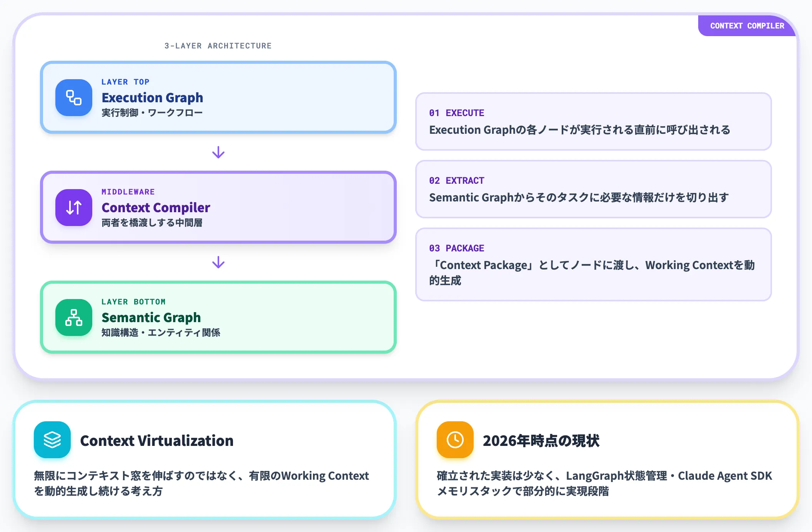
Task: Select the 02 EXTRACT step card
Action: coord(593,189)
